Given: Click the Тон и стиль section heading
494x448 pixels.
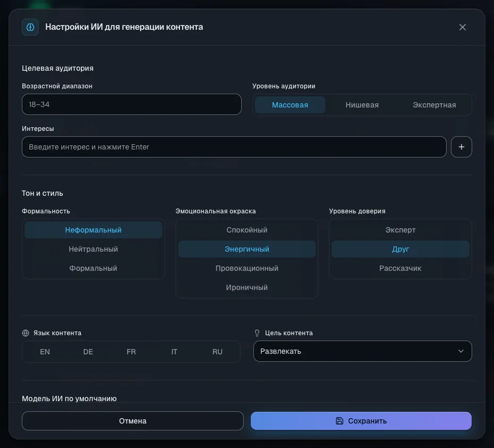Looking at the screenshot, I should [43, 193].
